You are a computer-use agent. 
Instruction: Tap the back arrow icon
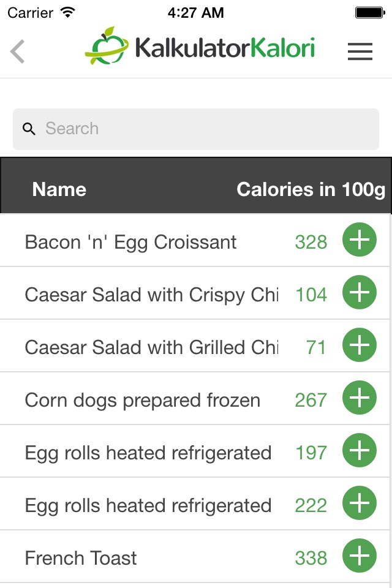point(17,51)
